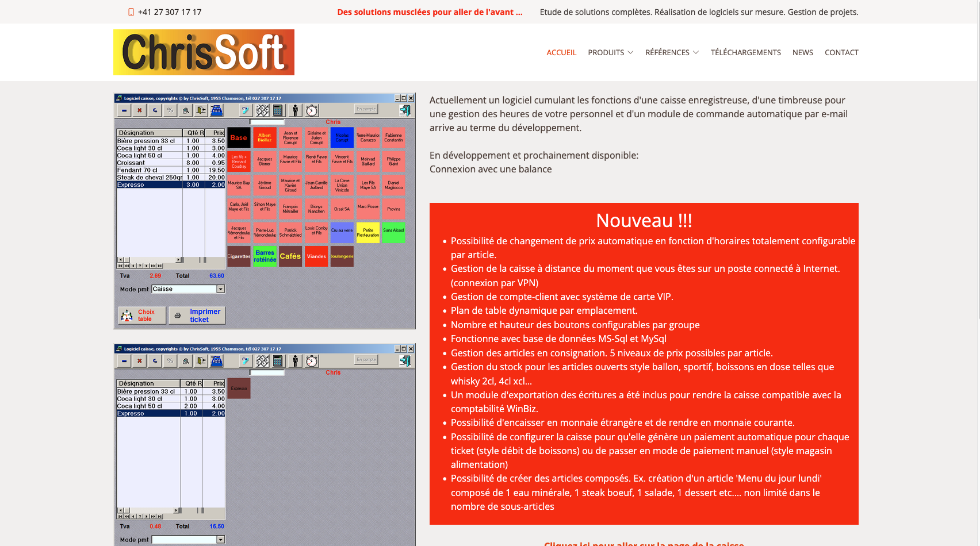Click the search field above the Base button
Image resolution: width=980 pixels, height=546 pixels.
pyautogui.click(x=267, y=122)
